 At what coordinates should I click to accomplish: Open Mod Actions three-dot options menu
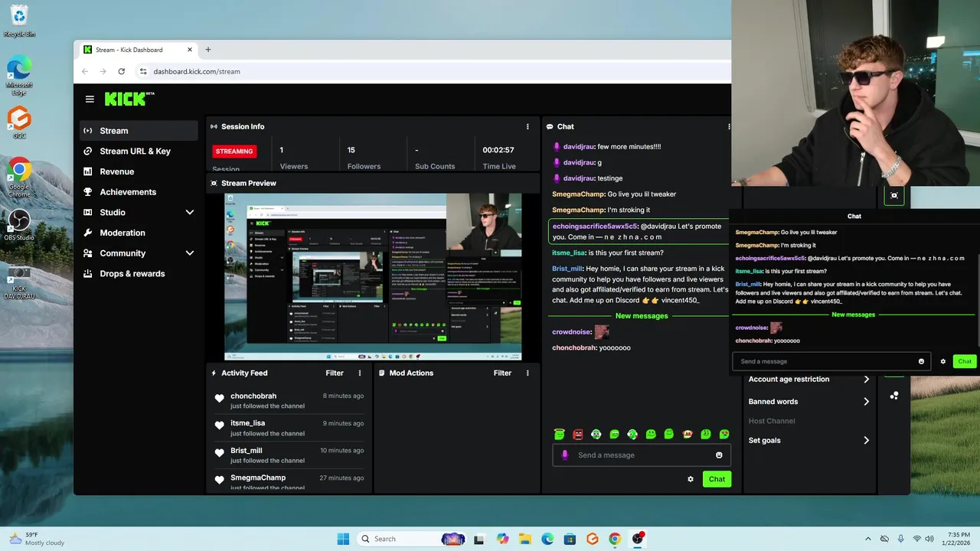pyautogui.click(x=528, y=373)
